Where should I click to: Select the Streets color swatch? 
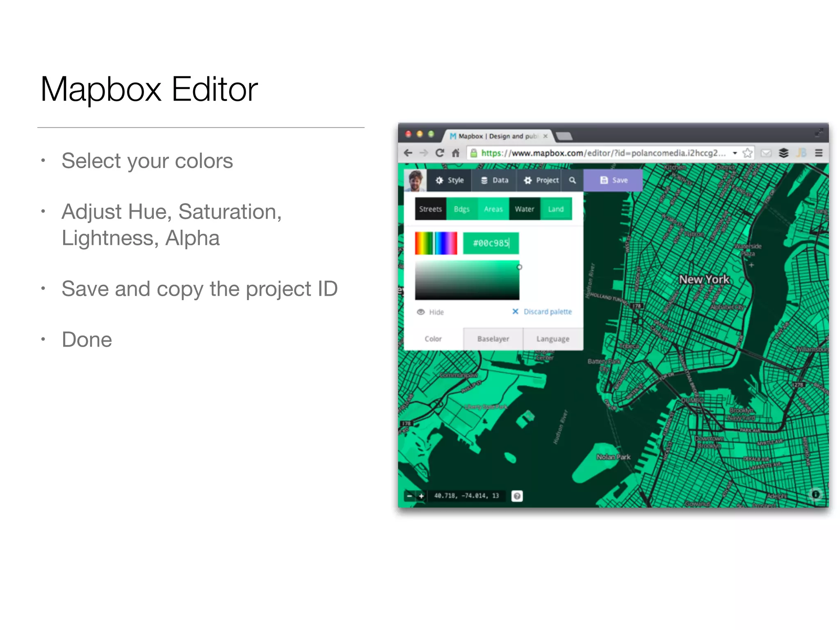pos(431,209)
